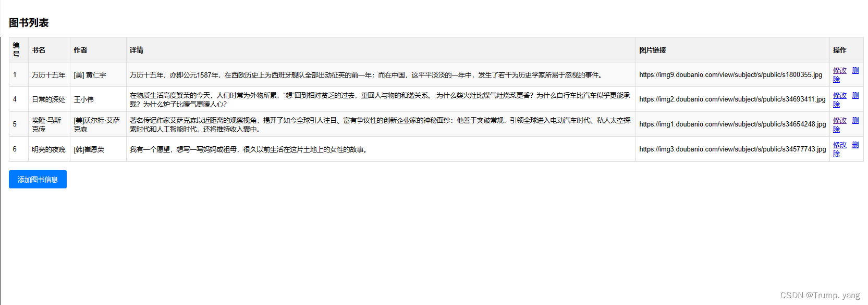Image resolution: width=868 pixels, height=305 pixels.
Task: Click 修改 link for 万历十五年
Action: pyautogui.click(x=840, y=70)
